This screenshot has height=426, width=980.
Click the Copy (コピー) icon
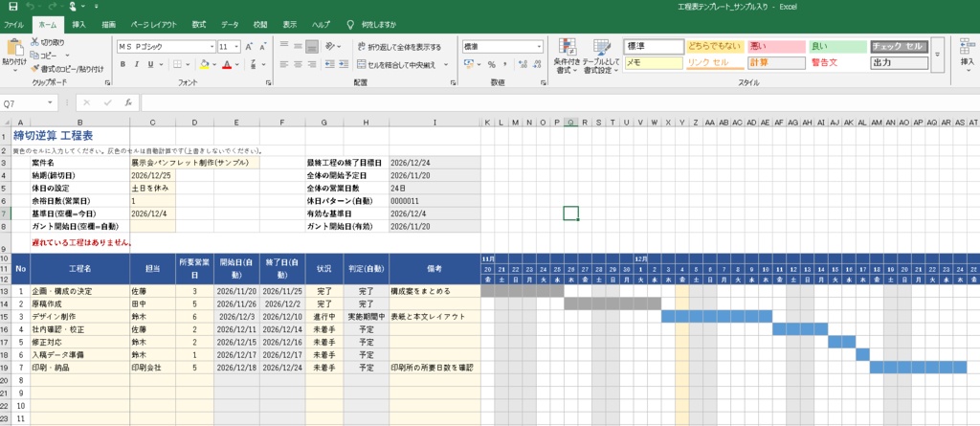(34, 56)
